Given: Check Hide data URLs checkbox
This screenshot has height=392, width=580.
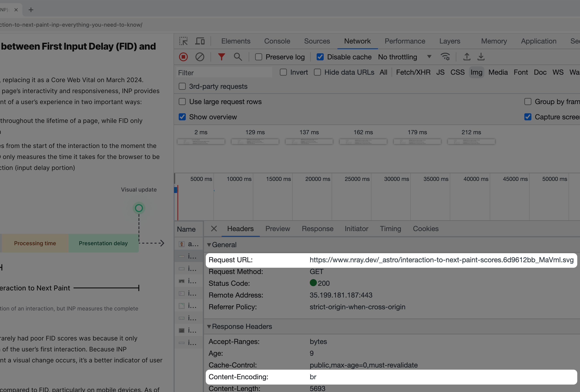Looking at the screenshot, I should point(317,72).
